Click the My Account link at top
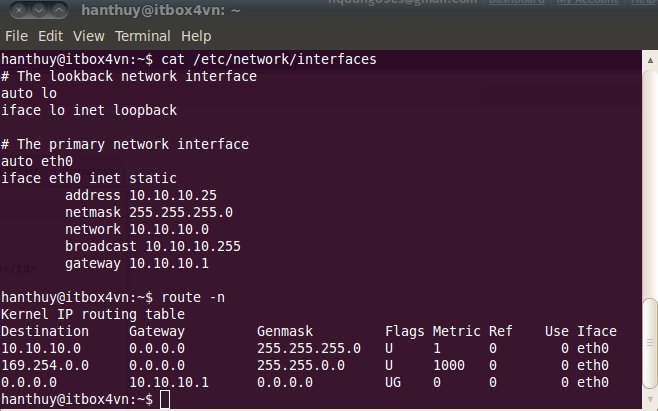658x411 pixels. 588,4
